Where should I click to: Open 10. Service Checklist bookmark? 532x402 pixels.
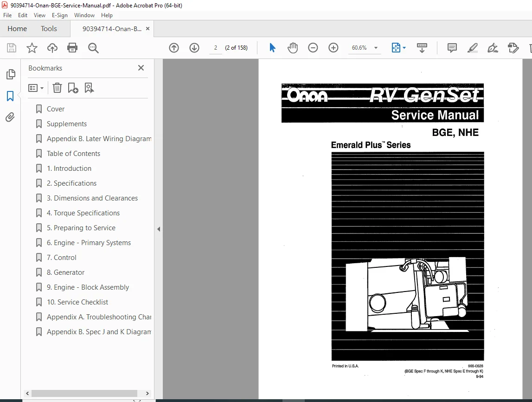pyautogui.click(x=78, y=302)
